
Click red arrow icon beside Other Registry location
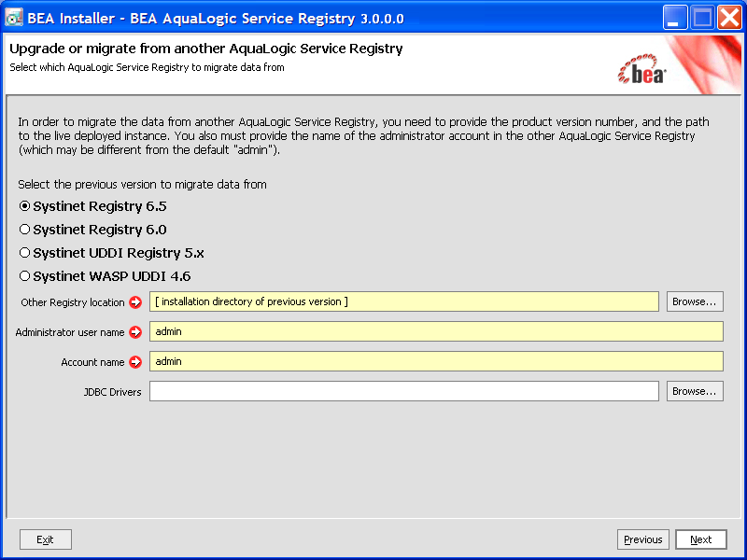(x=135, y=302)
